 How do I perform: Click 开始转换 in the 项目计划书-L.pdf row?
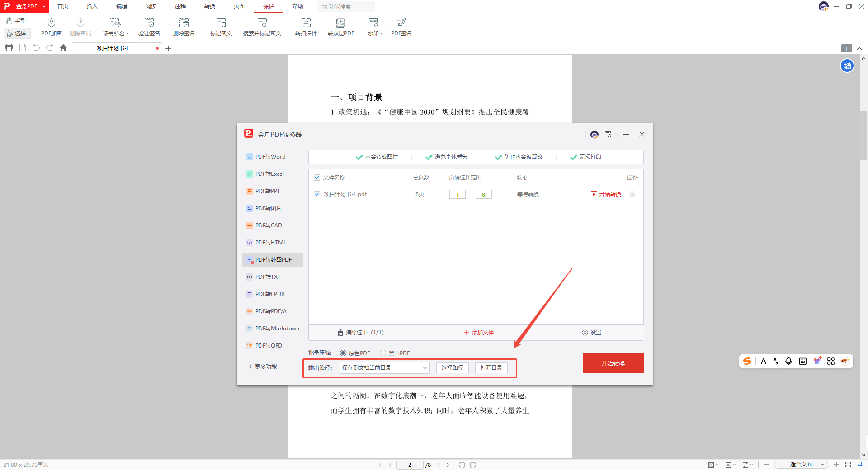(x=606, y=194)
